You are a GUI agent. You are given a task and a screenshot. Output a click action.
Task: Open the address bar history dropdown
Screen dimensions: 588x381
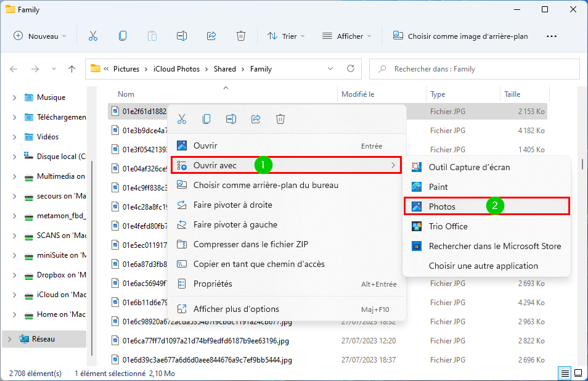click(330, 68)
